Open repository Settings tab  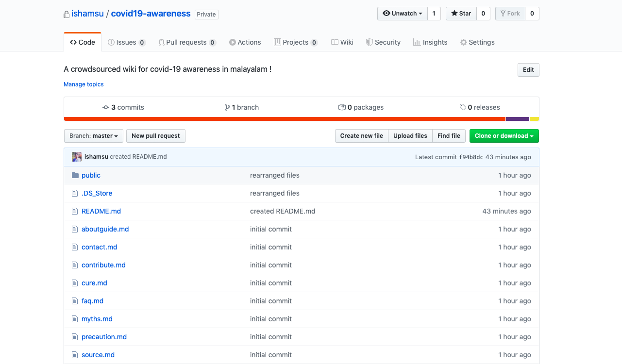tap(477, 42)
